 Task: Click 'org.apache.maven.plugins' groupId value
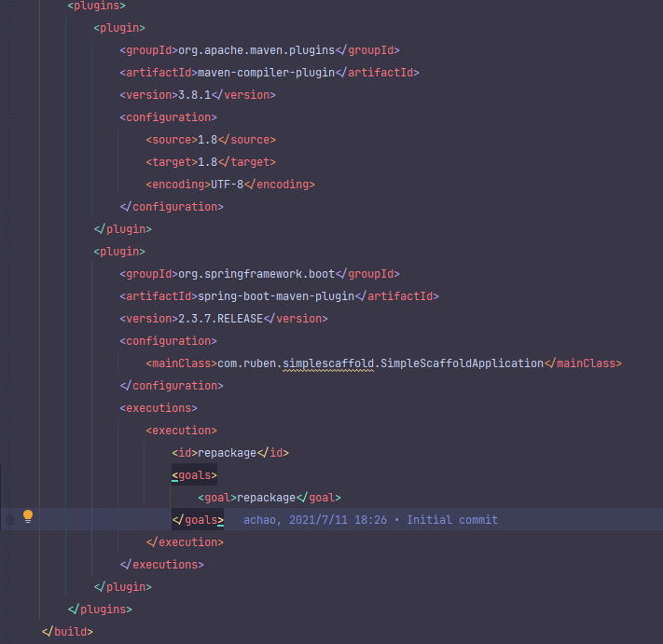(x=256, y=50)
